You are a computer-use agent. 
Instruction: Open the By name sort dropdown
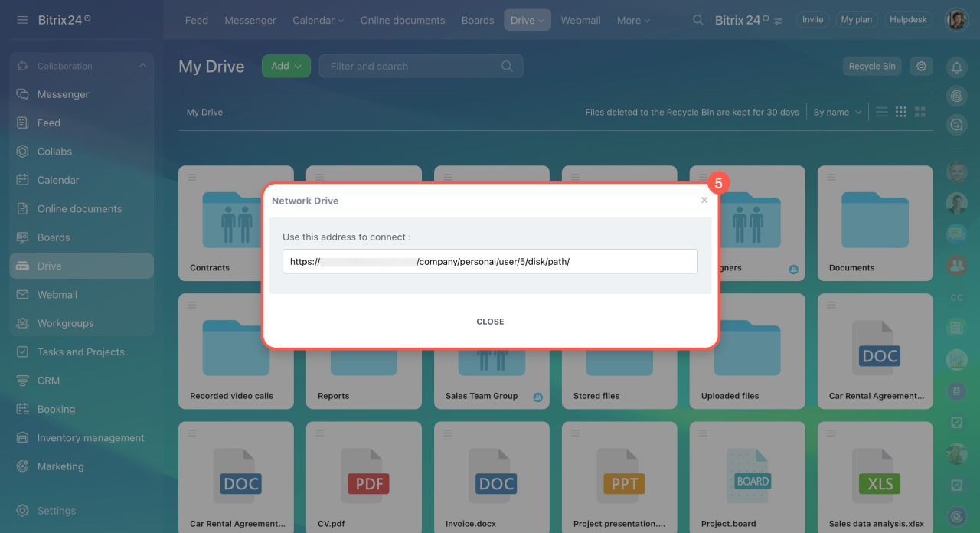837,112
